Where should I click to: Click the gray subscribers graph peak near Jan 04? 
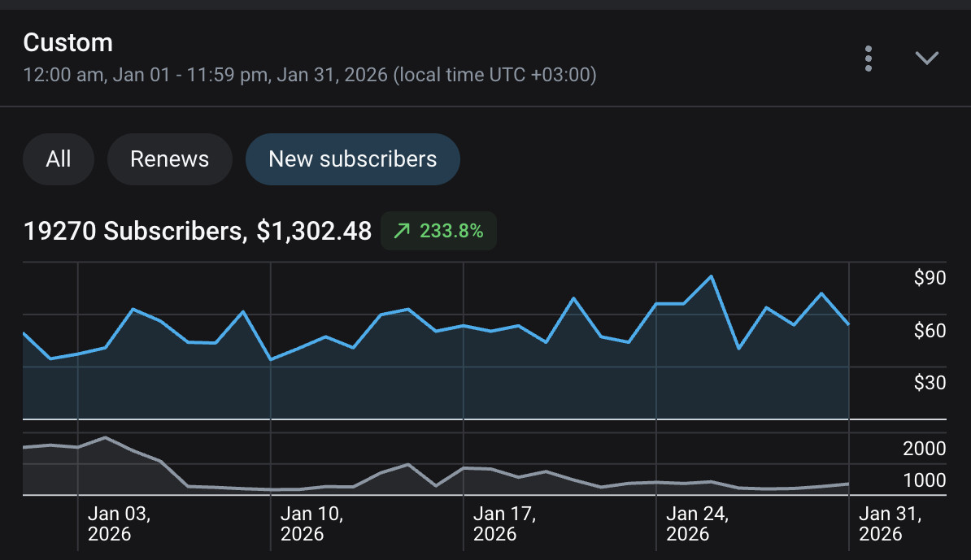(105, 437)
